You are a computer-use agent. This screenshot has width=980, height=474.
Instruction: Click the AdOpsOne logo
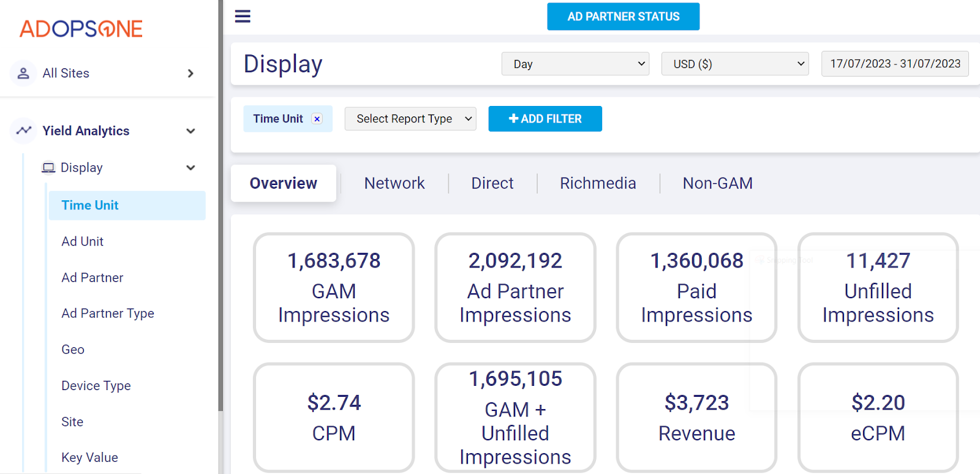81,29
